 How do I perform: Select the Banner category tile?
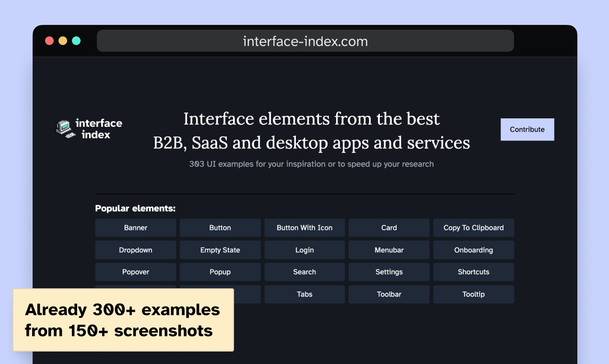coord(136,227)
